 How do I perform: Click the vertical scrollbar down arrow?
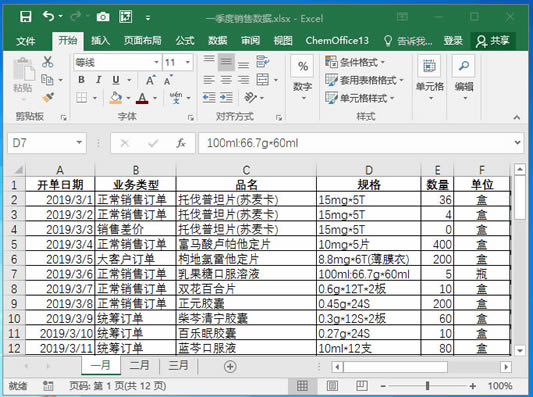520,350
